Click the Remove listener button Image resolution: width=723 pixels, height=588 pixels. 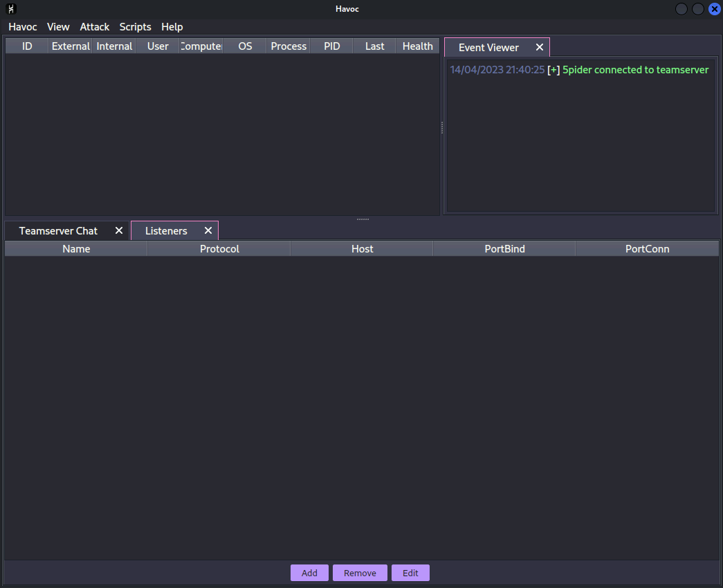(360, 573)
